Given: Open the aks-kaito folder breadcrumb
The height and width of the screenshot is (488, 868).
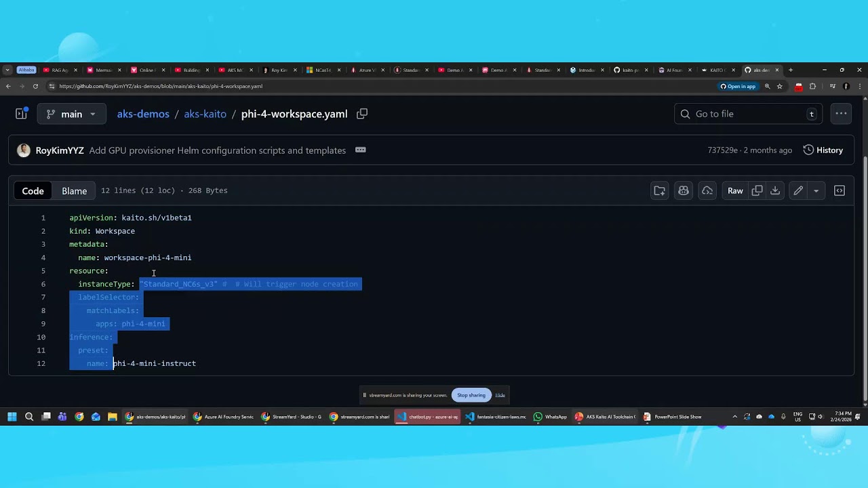Looking at the screenshot, I should tap(205, 114).
